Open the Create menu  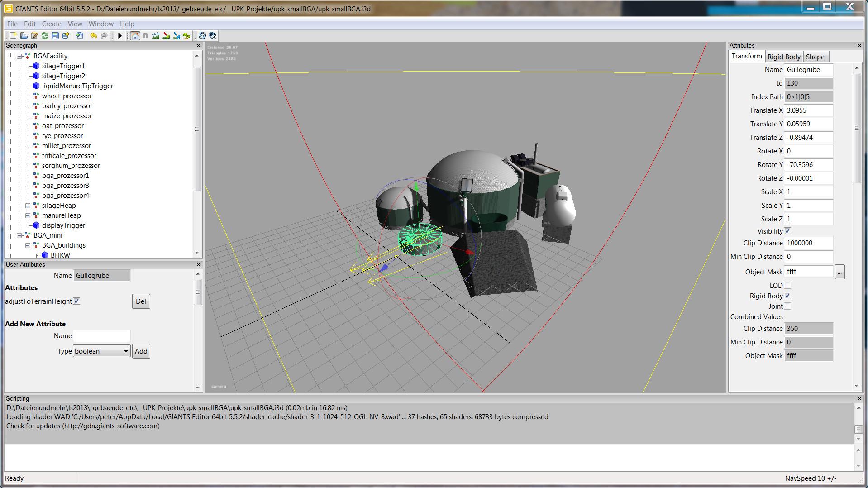[x=52, y=24]
